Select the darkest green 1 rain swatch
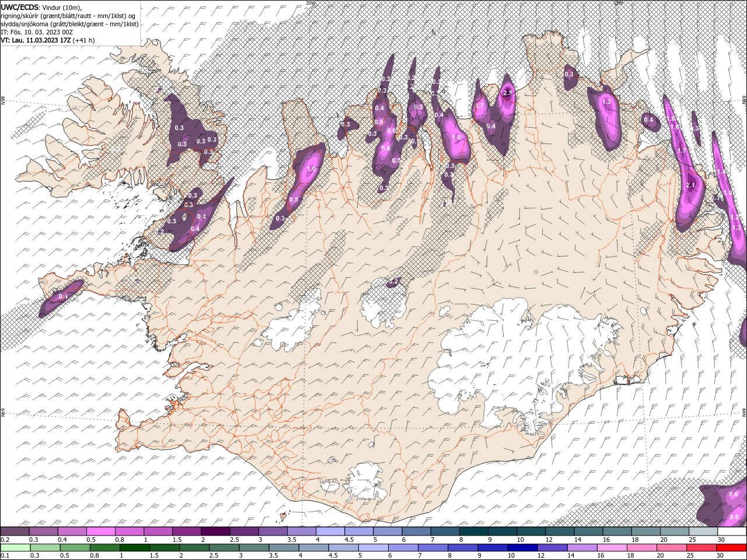The image size is (747, 560). (x=134, y=548)
